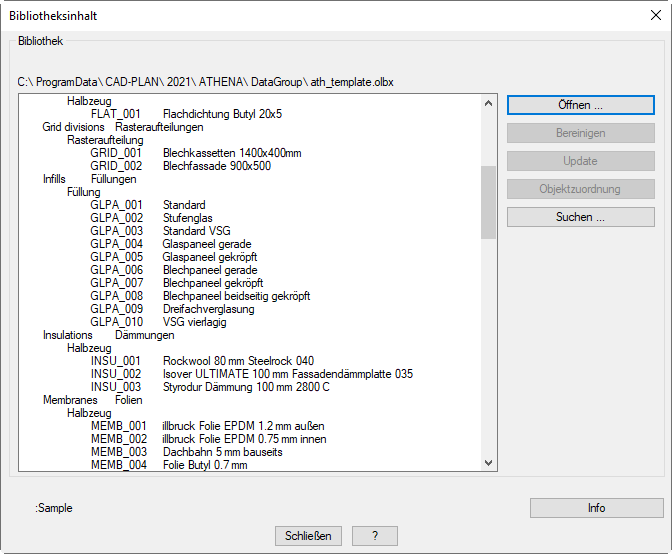
Task: Choose GLPA_002 Stufenglas item
Action: coord(150,218)
